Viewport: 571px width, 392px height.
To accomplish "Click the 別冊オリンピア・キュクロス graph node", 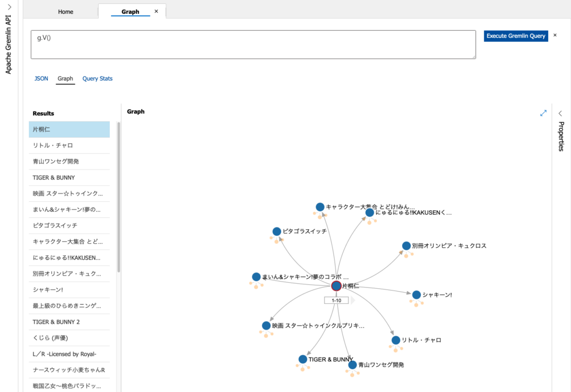I will (x=407, y=246).
